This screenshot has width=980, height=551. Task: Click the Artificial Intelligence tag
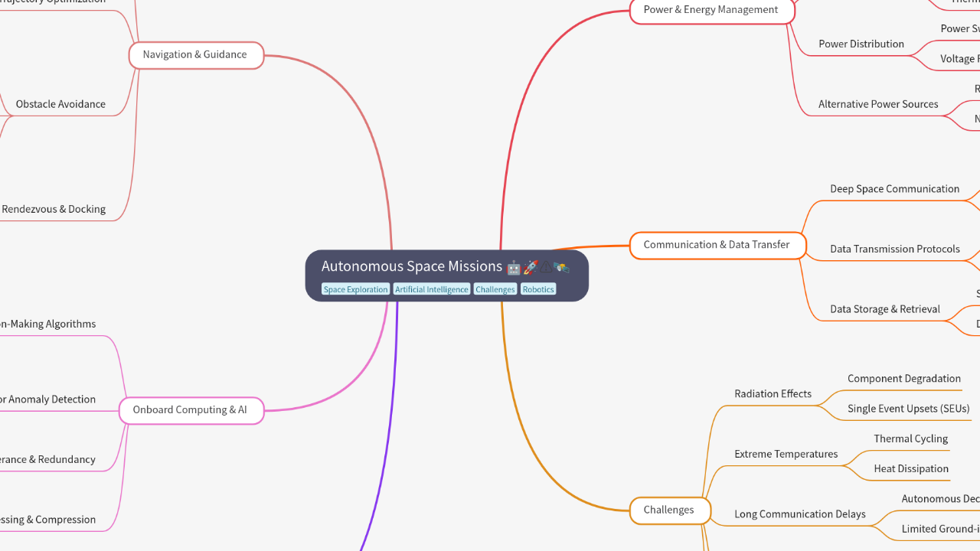click(x=431, y=289)
